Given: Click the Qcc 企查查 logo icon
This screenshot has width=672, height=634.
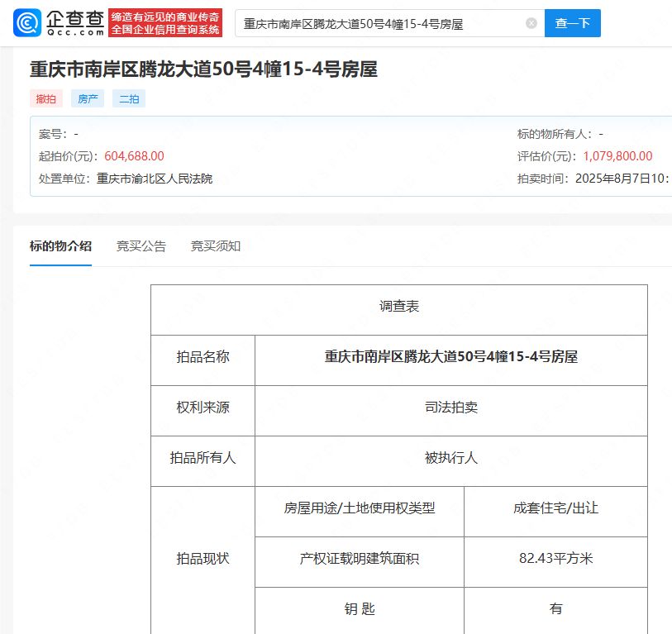Looking at the screenshot, I should [x=28, y=23].
